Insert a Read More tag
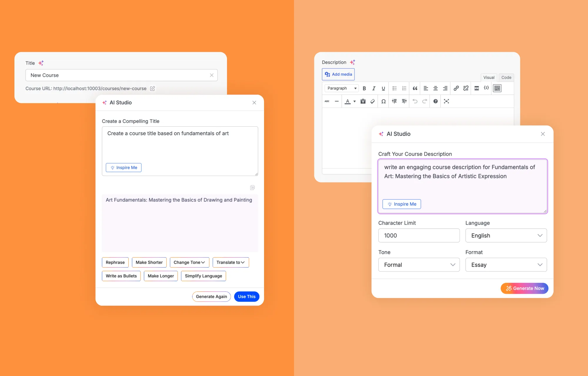 coord(477,88)
